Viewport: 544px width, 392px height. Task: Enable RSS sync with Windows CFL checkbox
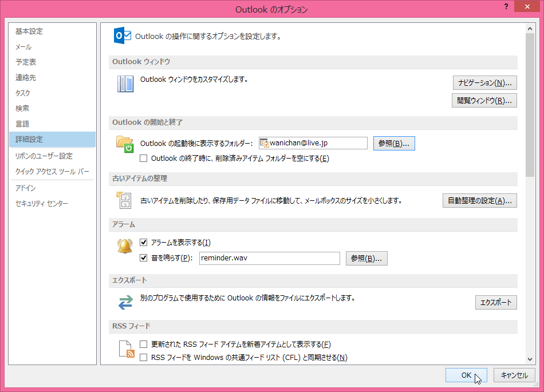(x=143, y=357)
